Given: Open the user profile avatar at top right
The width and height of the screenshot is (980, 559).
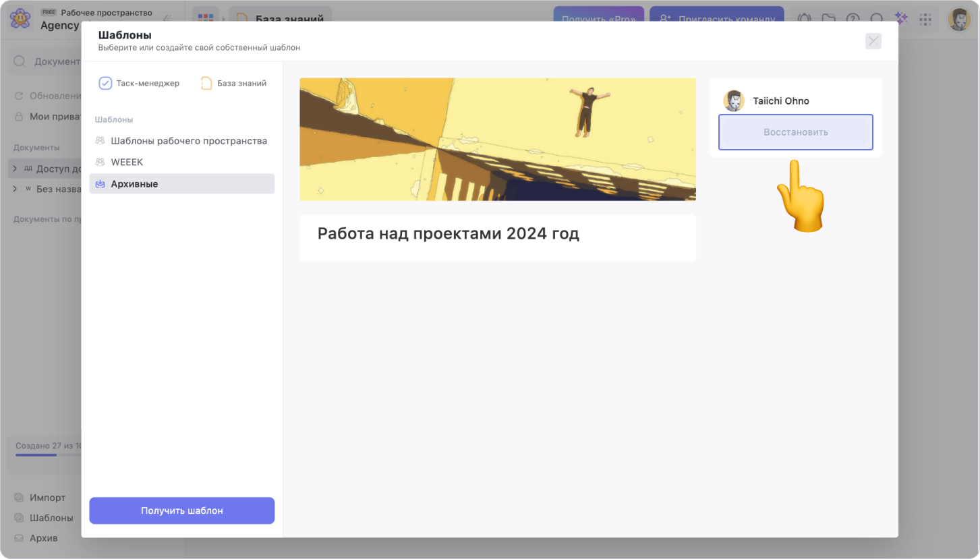Looking at the screenshot, I should [959, 20].
